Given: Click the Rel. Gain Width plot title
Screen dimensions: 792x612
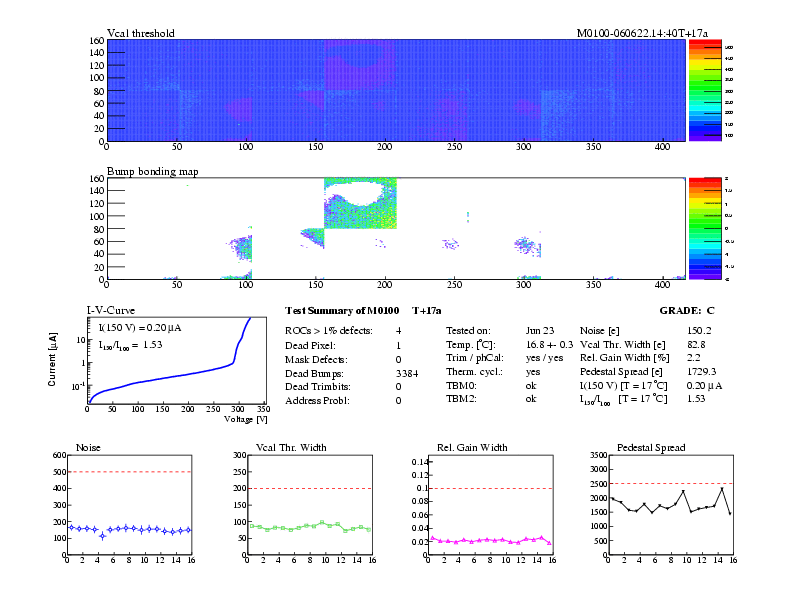Looking at the screenshot, I should point(461,447).
